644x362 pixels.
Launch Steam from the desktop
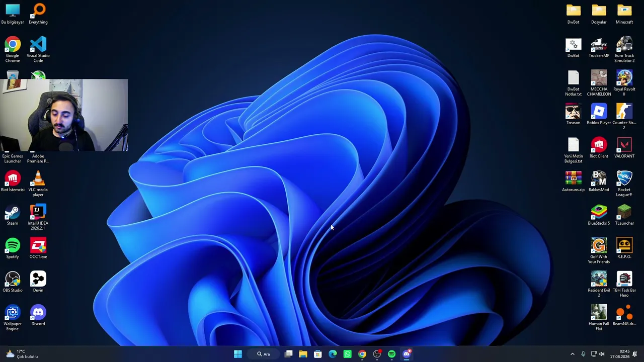[13, 215]
